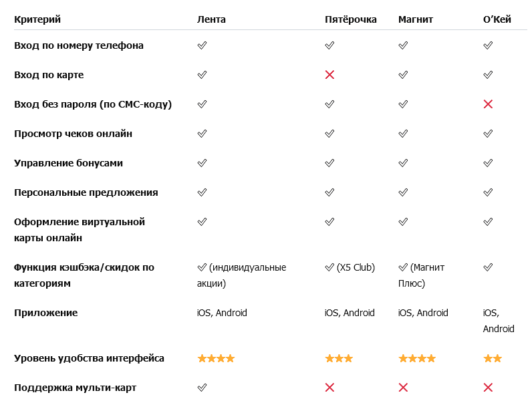Click the four-star rating for Лента
Viewport: 532px width, 411px height.
[216, 358]
